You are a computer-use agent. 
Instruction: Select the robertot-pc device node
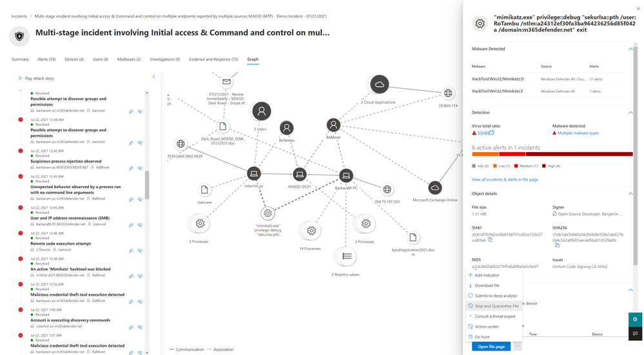(253, 174)
